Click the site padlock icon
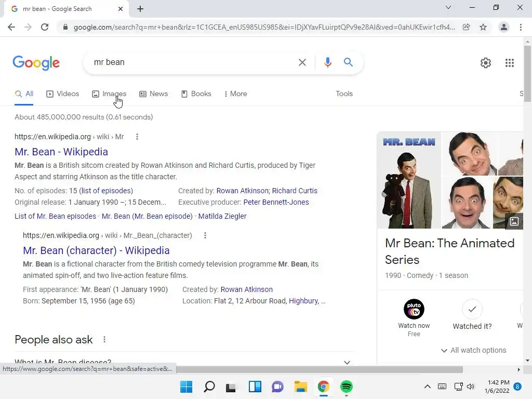The height and width of the screenshot is (399, 532). coord(65,27)
